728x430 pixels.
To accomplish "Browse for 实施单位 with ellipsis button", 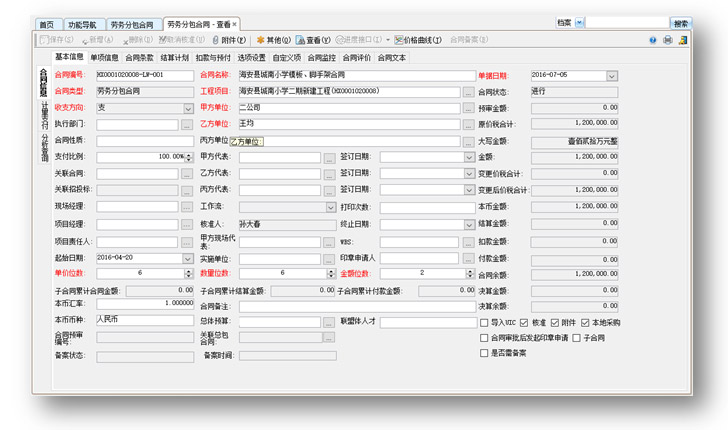I will point(329,259).
